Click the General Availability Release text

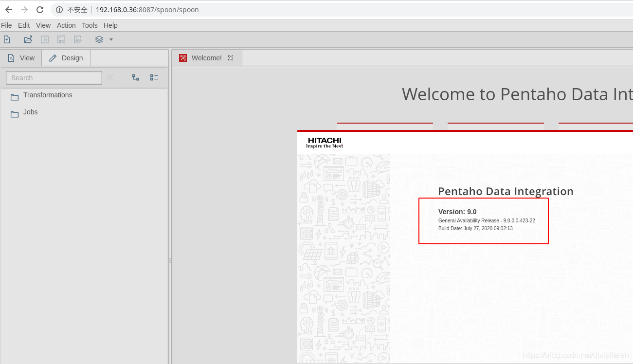click(487, 220)
